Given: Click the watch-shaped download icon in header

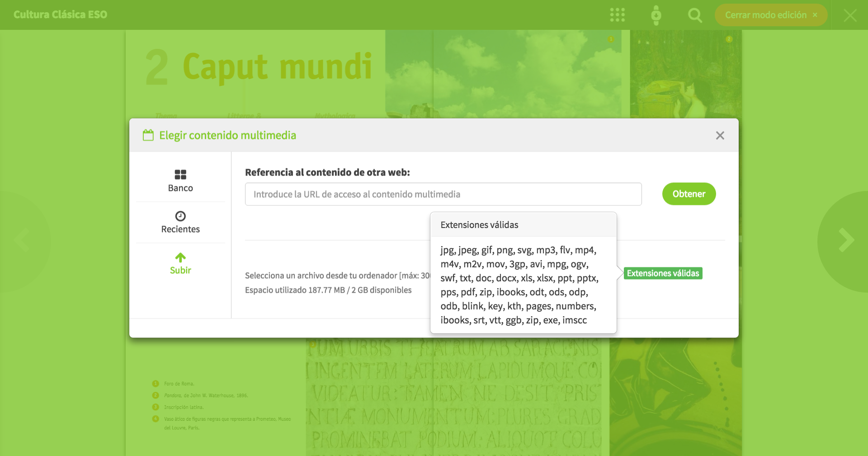Looking at the screenshot, I should pos(656,15).
